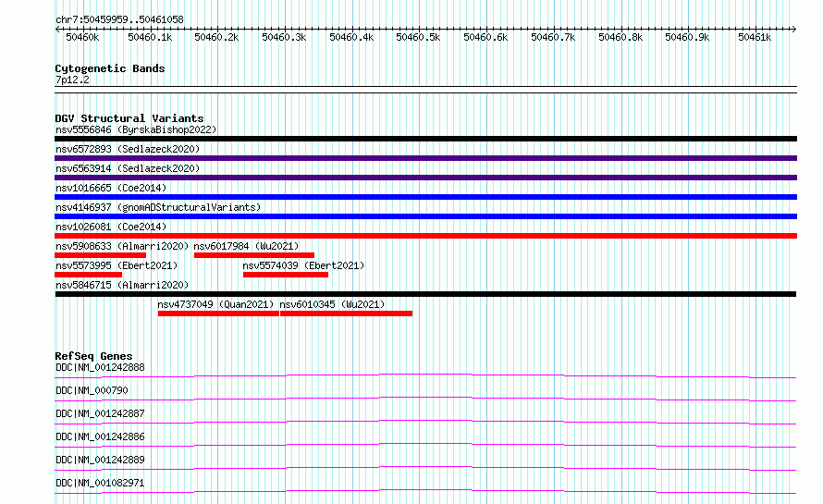The image size is (823, 504).
Task: Click the Cytogenetic Bands track title
Action: pos(110,68)
